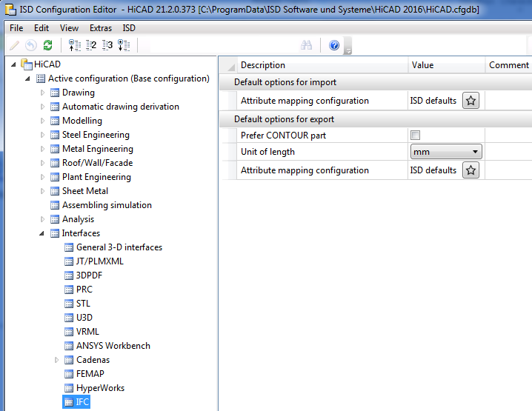Viewport: 532px width, 411px height.
Task: Click the expand to level 2 icon
Action: (x=91, y=45)
